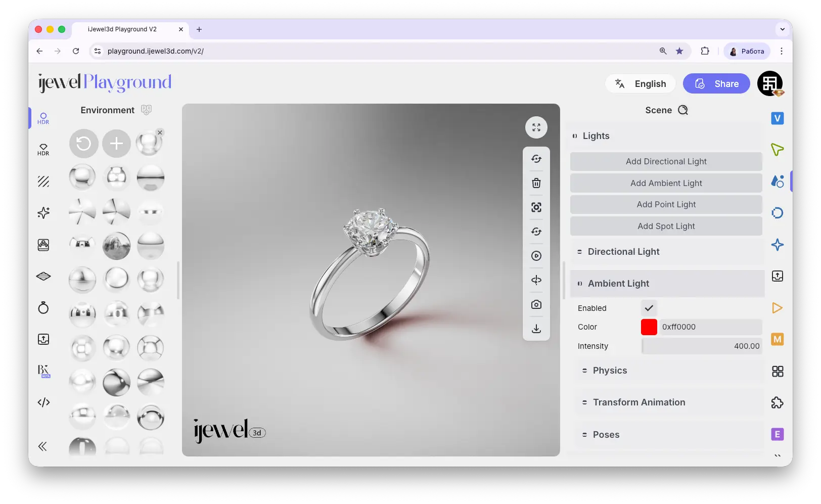This screenshot has height=504, width=821.
Task: Click the blue V icon in right sidebar
Action: pos(778,118)
